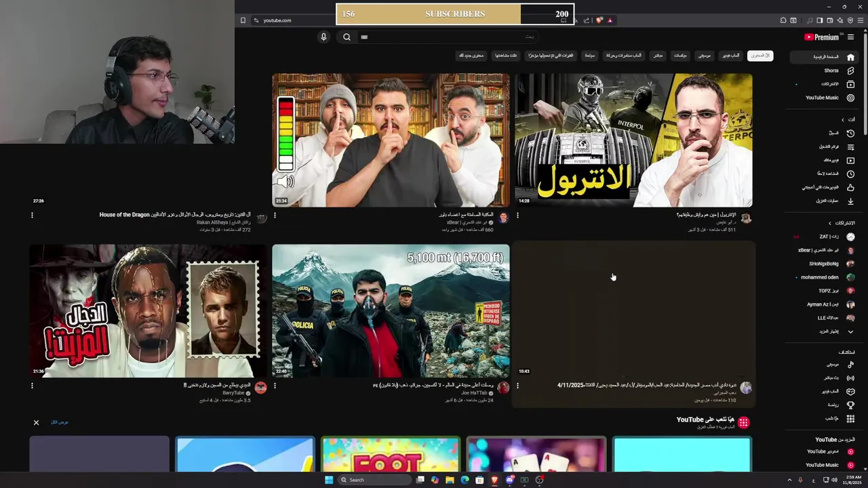
Task: Select the Mixes filter chip
Action: click(680, 56)
